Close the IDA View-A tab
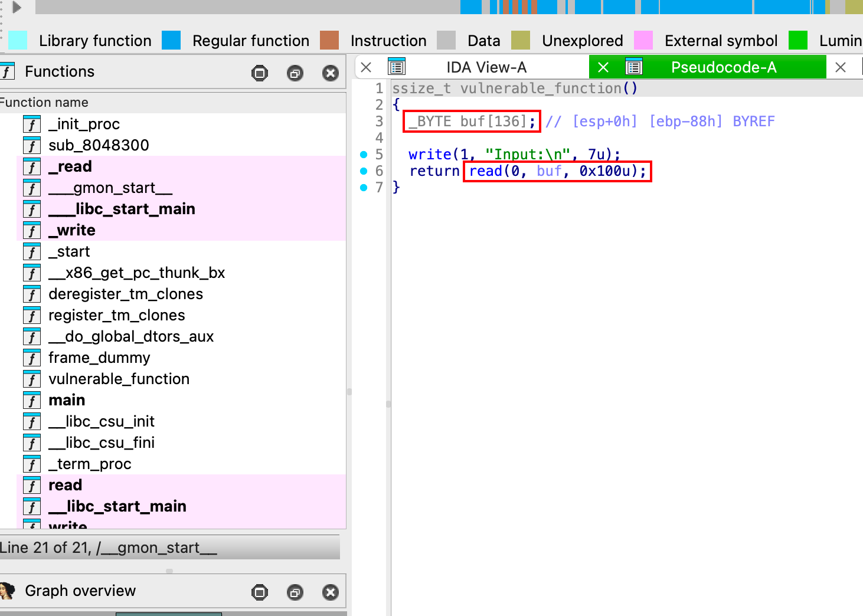The image size is (863, 616). pos(366,67)
